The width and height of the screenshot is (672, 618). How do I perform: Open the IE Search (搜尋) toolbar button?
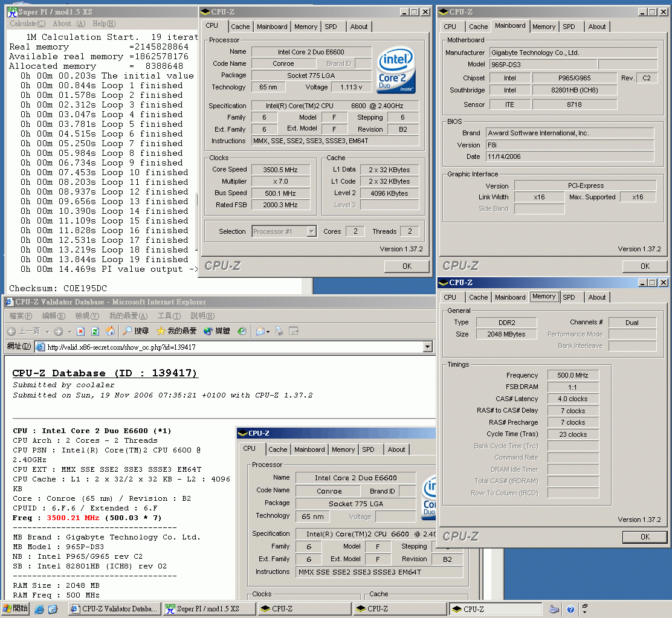click(x=135, y=331)
